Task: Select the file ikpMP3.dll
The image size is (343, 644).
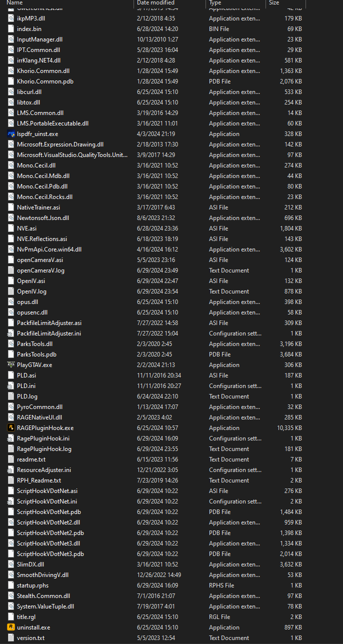Action: pos(31,18)
